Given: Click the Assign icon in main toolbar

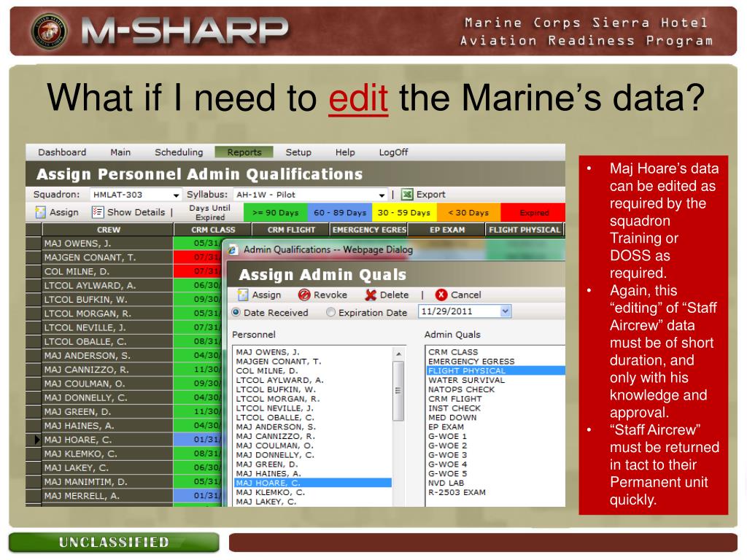Looking at the screenshot, I should [x=41, y=212].
